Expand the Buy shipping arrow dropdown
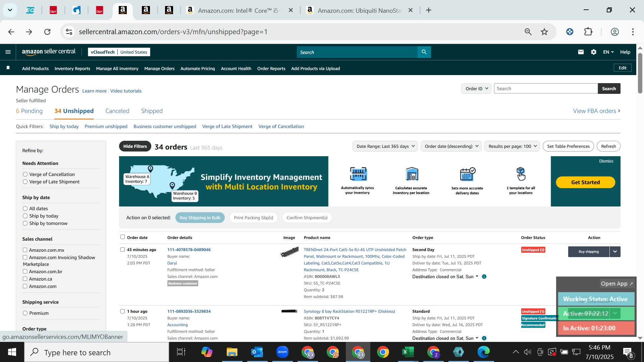Image resolution: width=644 pixels, height=362 pixels. click(x=615, y=252)
